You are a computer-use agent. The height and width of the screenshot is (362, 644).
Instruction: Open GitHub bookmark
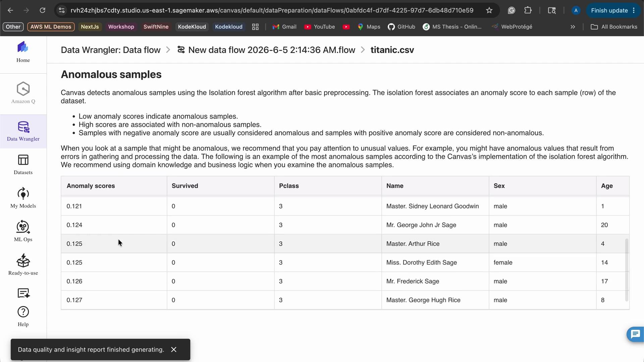point(401,27)
